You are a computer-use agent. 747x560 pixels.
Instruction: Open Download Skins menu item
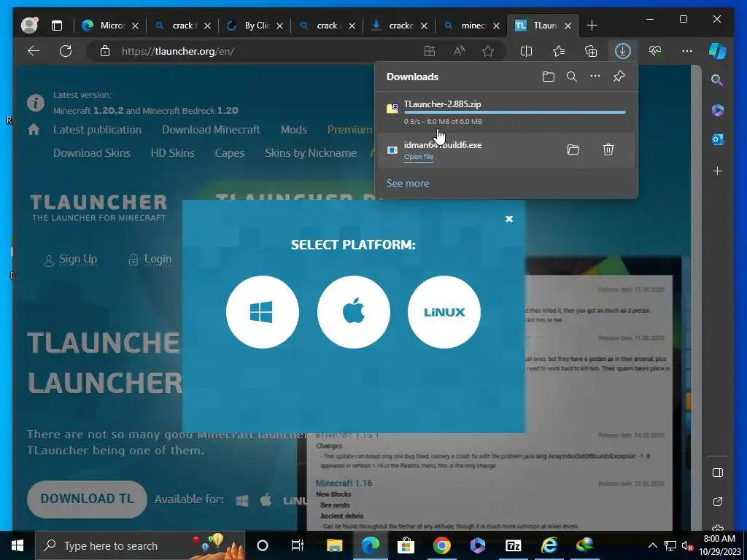[91, 153]
